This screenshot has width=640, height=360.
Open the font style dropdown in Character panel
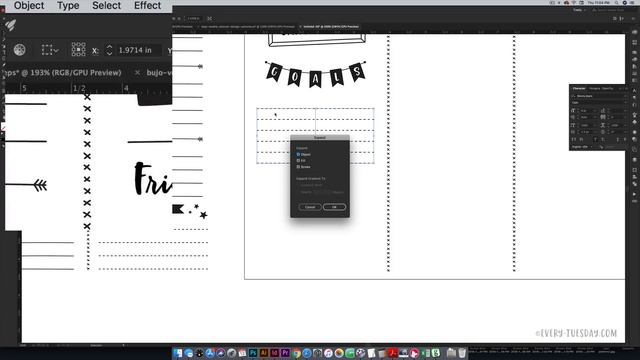(x=625, y=102)
